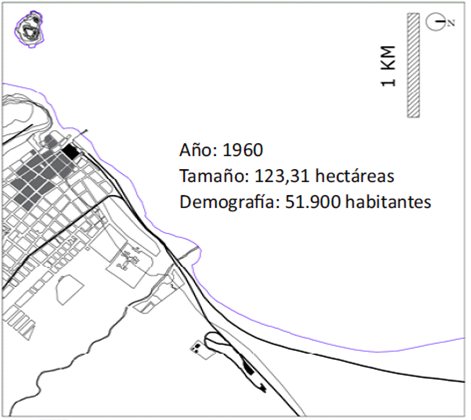Select the rounded stadium-shaped outline

click(x=69, y=289)
